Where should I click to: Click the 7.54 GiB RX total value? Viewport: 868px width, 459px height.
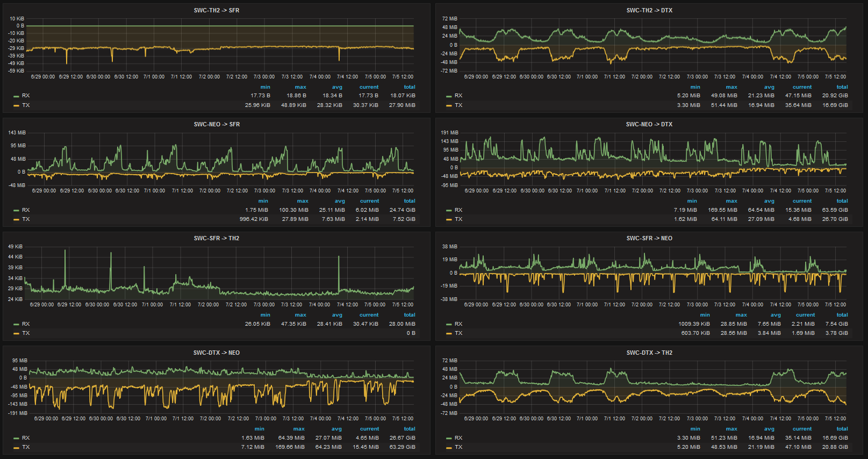pos(836,324)
